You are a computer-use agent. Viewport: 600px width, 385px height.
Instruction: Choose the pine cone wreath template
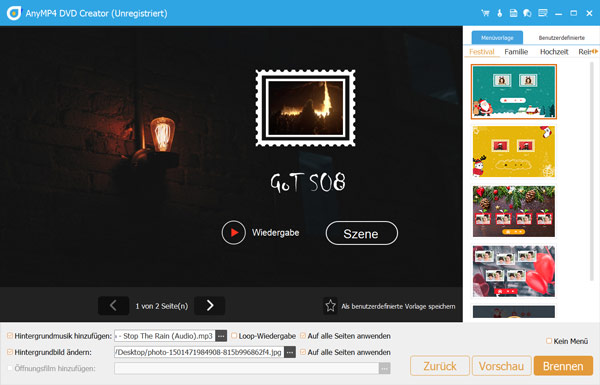514,211
